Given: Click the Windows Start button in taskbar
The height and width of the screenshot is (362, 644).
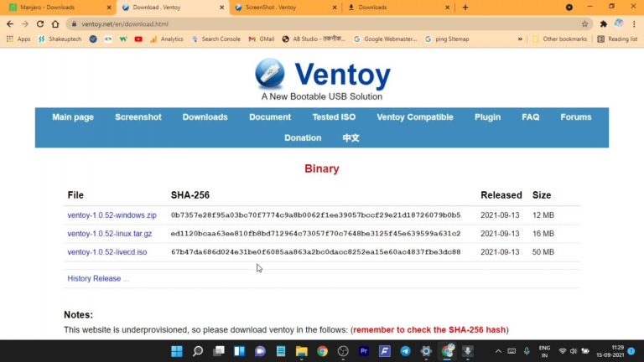Looking at the screenshot, I should (177, 351).
